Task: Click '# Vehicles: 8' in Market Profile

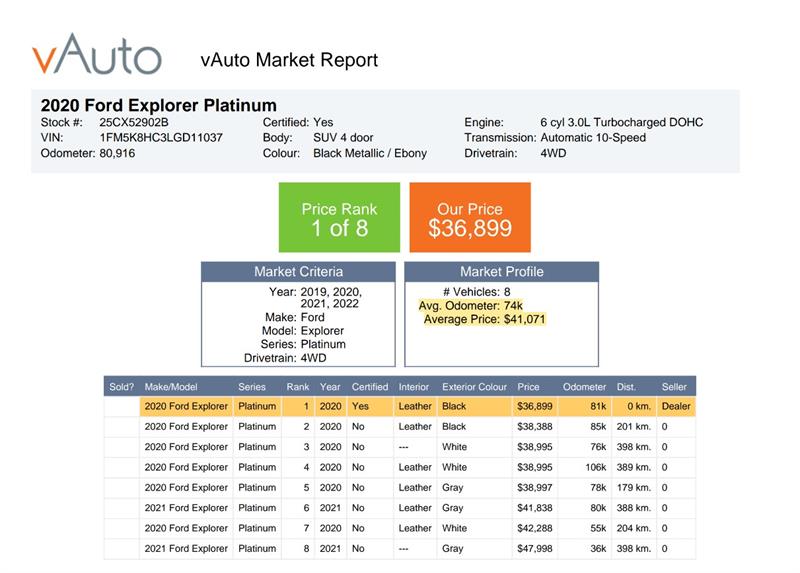Action: (477, 292)
